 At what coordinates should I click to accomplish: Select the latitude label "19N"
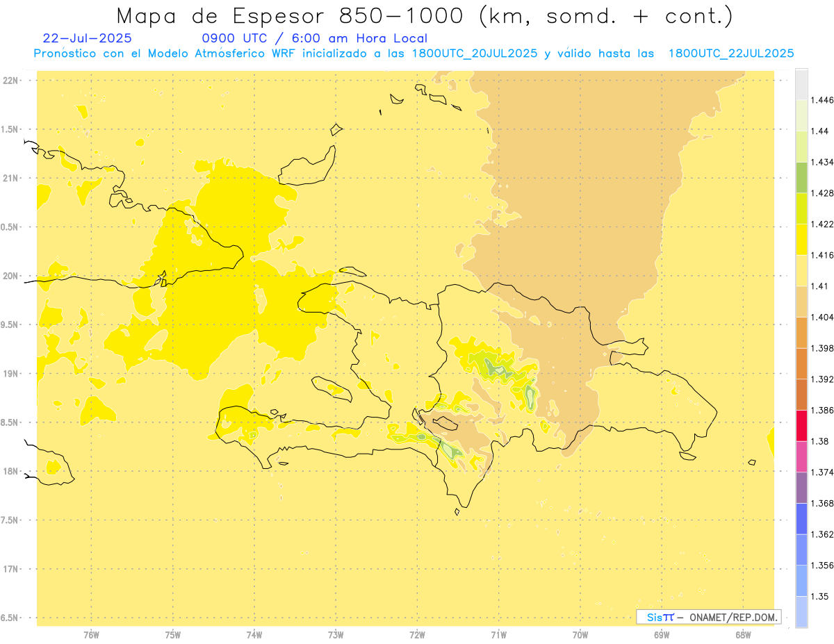coord(10,374)
